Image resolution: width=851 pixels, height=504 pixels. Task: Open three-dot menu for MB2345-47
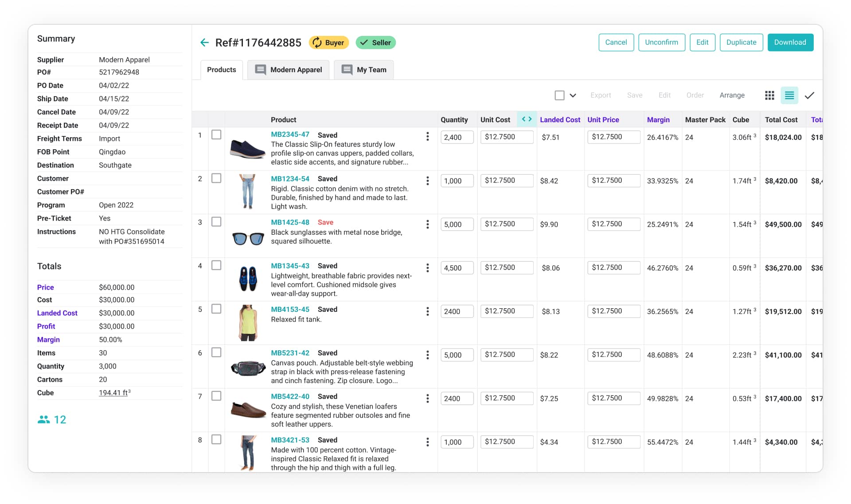coord(427,136)
